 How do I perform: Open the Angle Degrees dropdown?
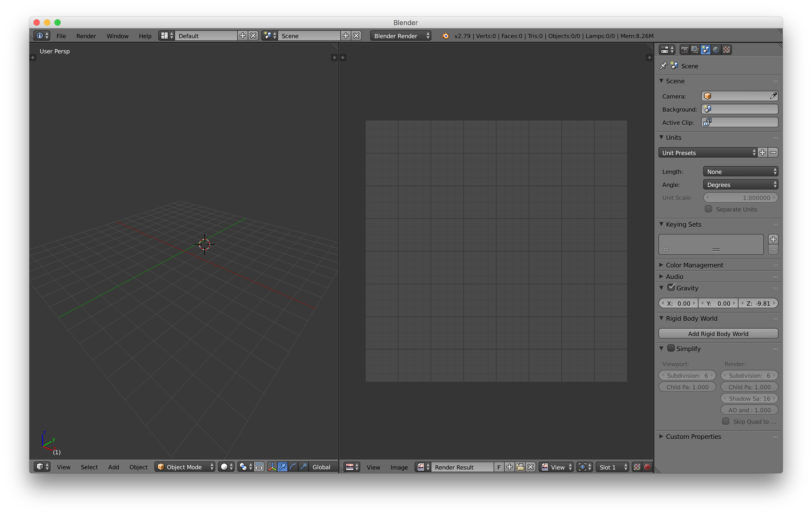741,185
